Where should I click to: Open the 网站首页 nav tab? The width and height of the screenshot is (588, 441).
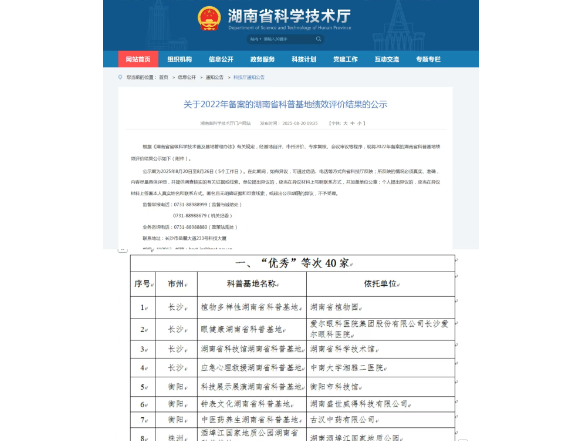138,59
